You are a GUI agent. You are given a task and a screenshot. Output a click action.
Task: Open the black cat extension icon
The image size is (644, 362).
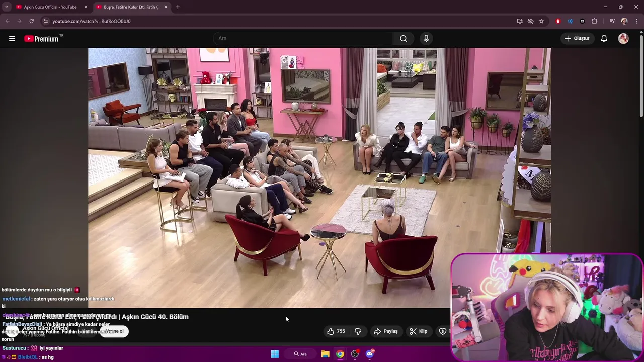[x=582, y=21]
